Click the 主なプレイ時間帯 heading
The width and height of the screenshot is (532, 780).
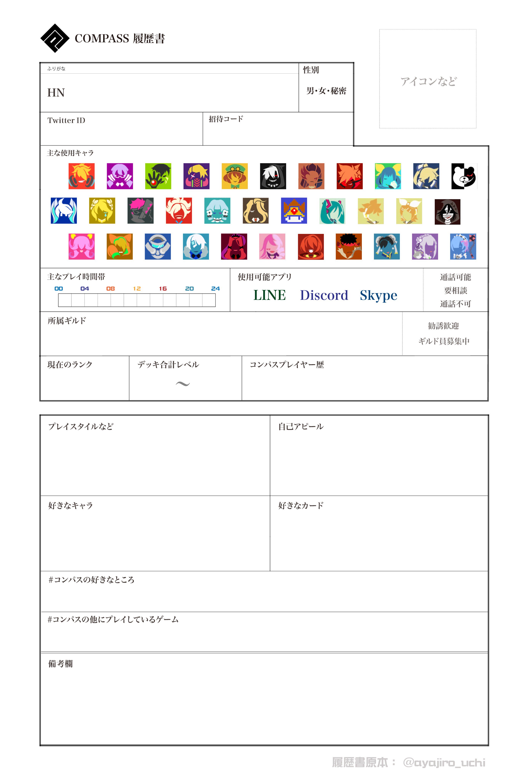76,277
